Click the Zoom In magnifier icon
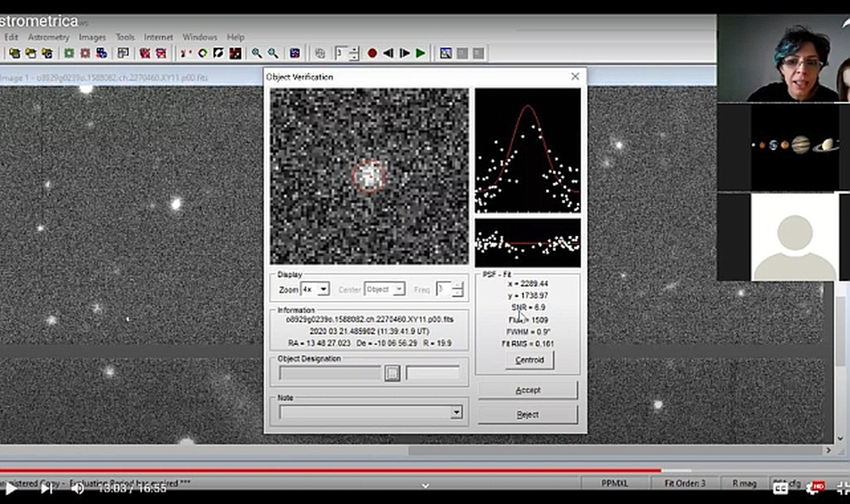850x504 pixels. pyautogui.click(x=256, y=53)
